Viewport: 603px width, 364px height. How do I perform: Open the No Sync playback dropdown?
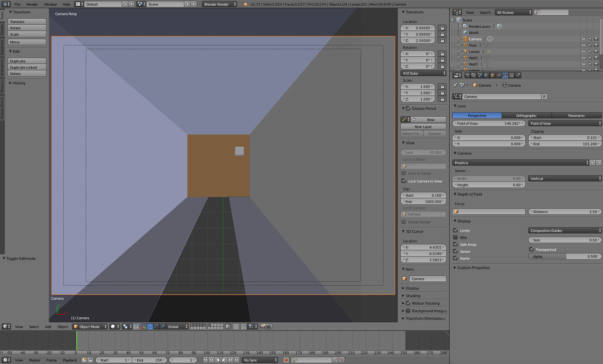coord(260,360)
